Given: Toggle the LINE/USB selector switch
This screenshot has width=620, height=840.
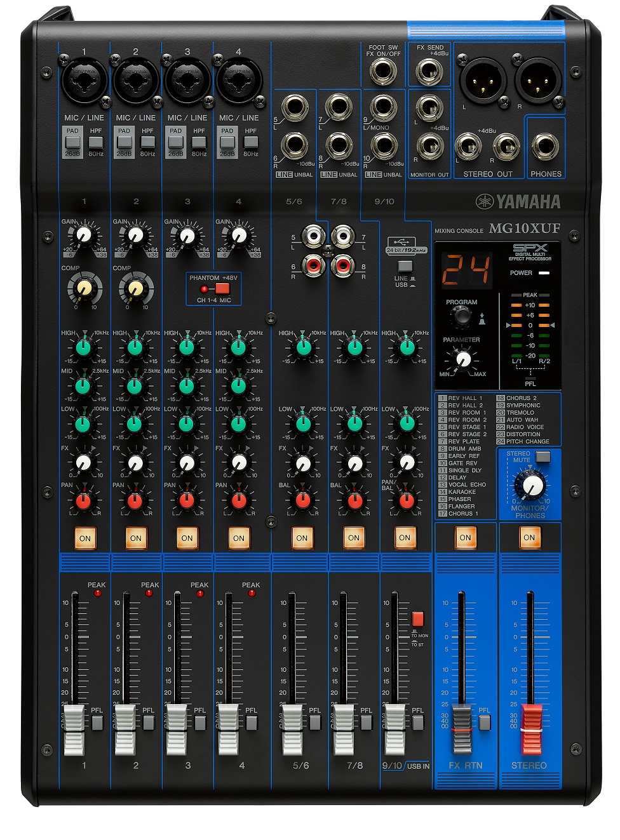Looking at the screenshot, I should click(405, 266).
